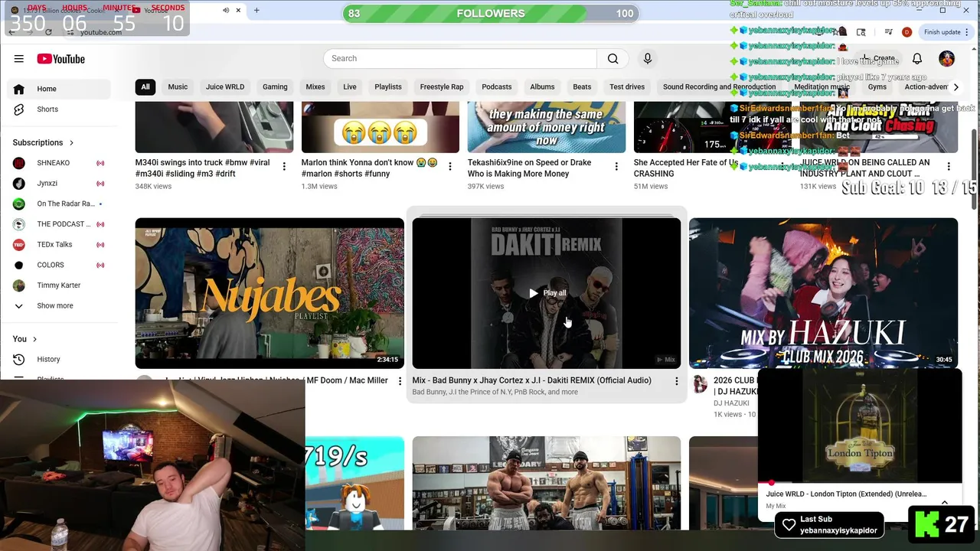The width and height of the screenshot is (980, 551).
Task: Click the miniplayer red progress bar
Action: (860, 483)
